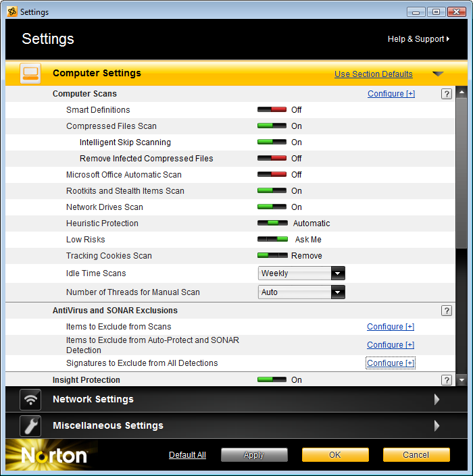Image resolution: width=473 pixels, height=476 pixels.
Task: Click the 'Automatic' value next to Heuristic Protection
Action: tap(312, 223)
